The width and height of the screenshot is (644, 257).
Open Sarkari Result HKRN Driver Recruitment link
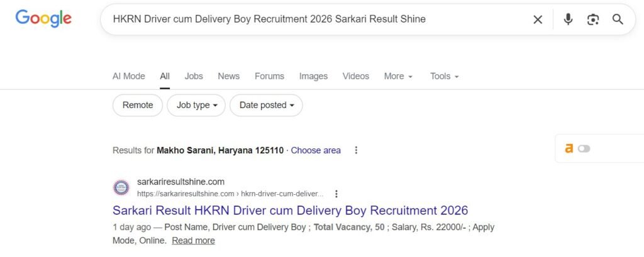(x=290, y=210)
